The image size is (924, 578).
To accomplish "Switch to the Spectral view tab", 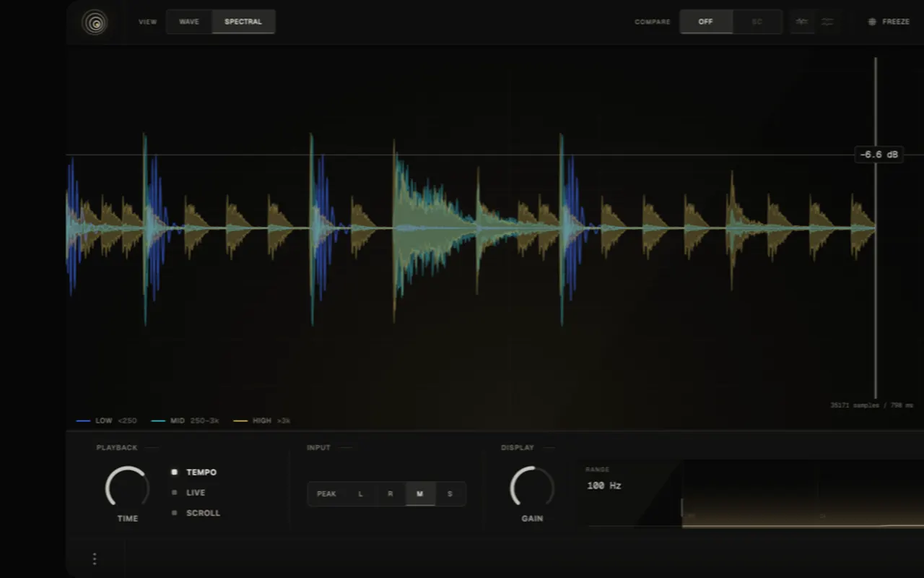I will [243, 22].
